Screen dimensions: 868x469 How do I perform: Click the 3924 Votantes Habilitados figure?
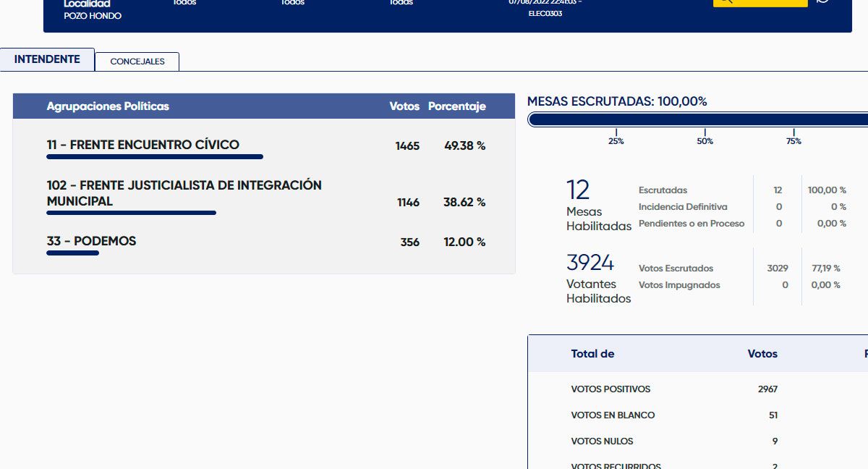590,262
